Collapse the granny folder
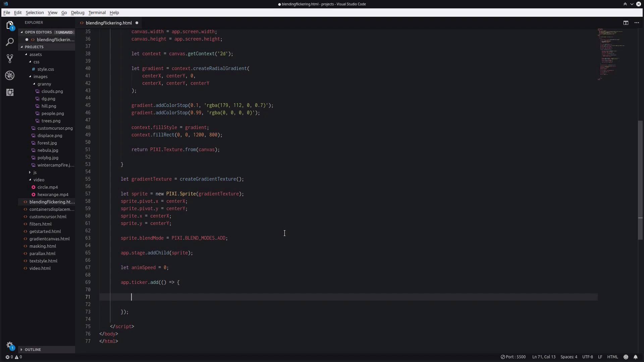 tap(44, 84)
